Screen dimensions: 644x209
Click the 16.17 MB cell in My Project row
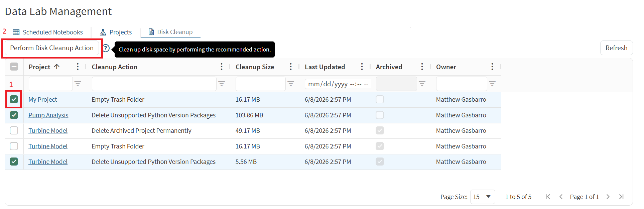coord(248,99)
